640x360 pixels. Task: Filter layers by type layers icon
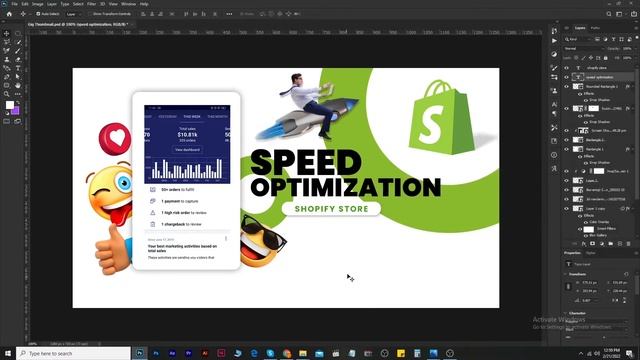[613, 39]
